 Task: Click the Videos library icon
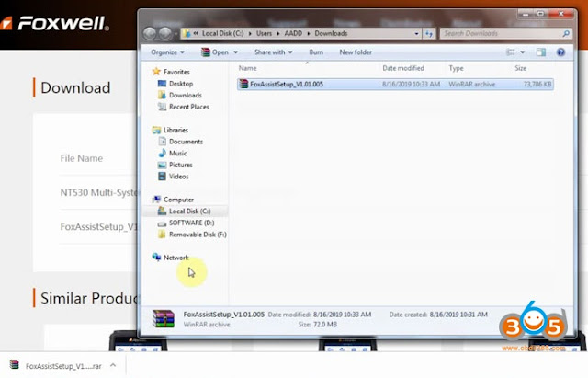coord(162,176)
